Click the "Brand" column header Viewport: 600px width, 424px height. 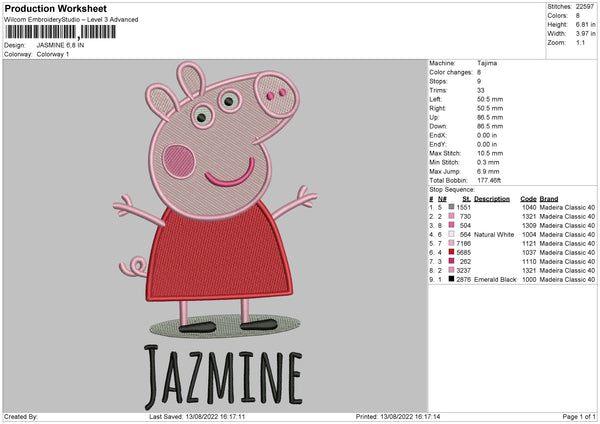(x=549, y=199)
